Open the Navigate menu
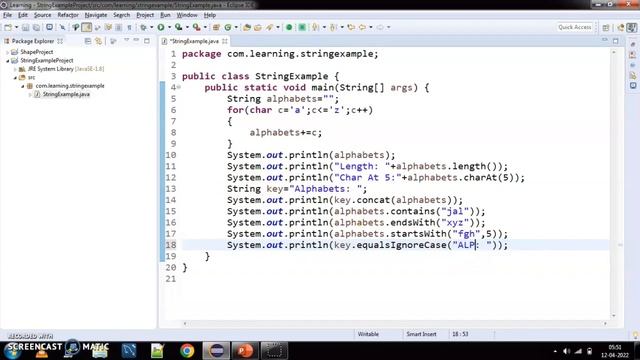Screen dimensions: 640x360 tap(96, 15)
